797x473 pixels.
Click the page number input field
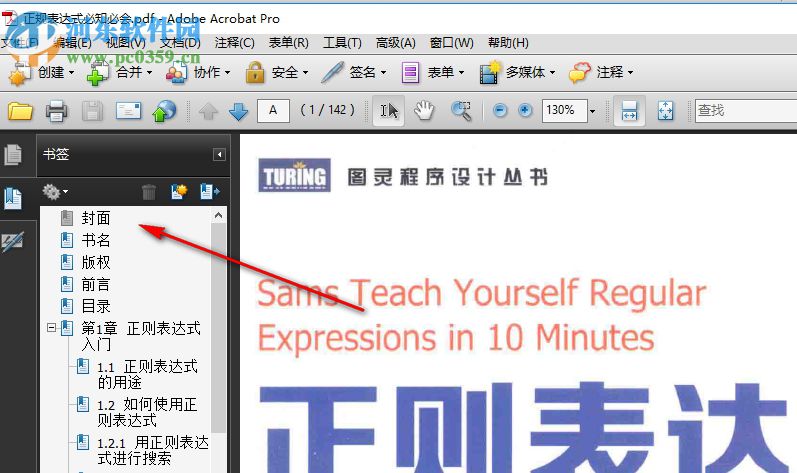(273, 110)
